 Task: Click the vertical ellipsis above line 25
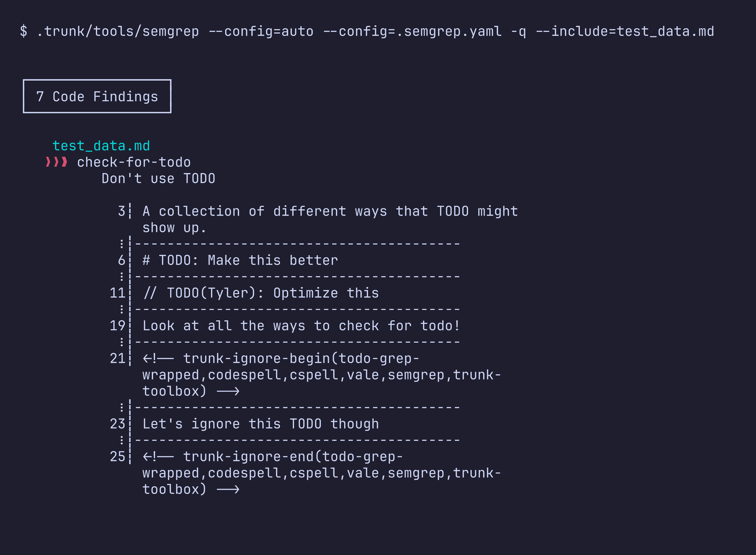coord(121,440)
